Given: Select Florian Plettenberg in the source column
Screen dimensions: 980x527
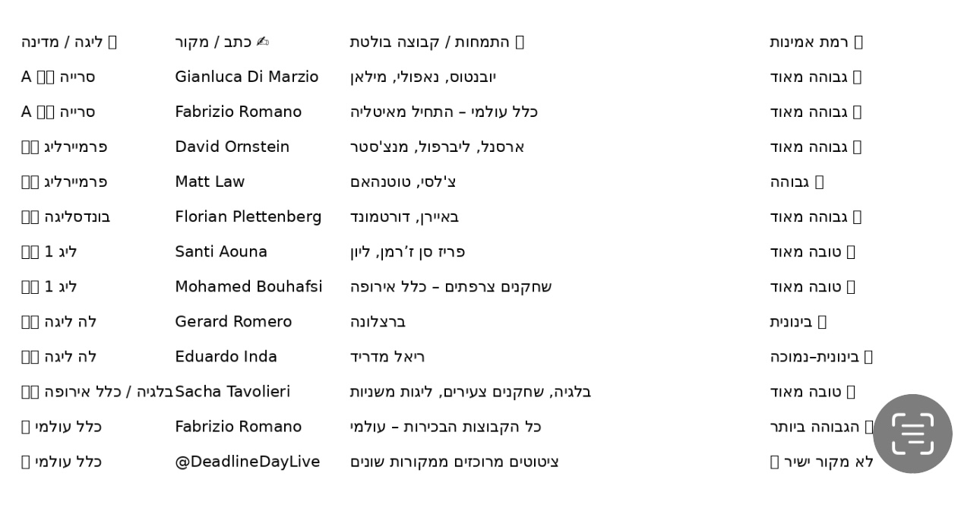Looking at the screenshot, I should pyautogui.click(x=248, y=216).
